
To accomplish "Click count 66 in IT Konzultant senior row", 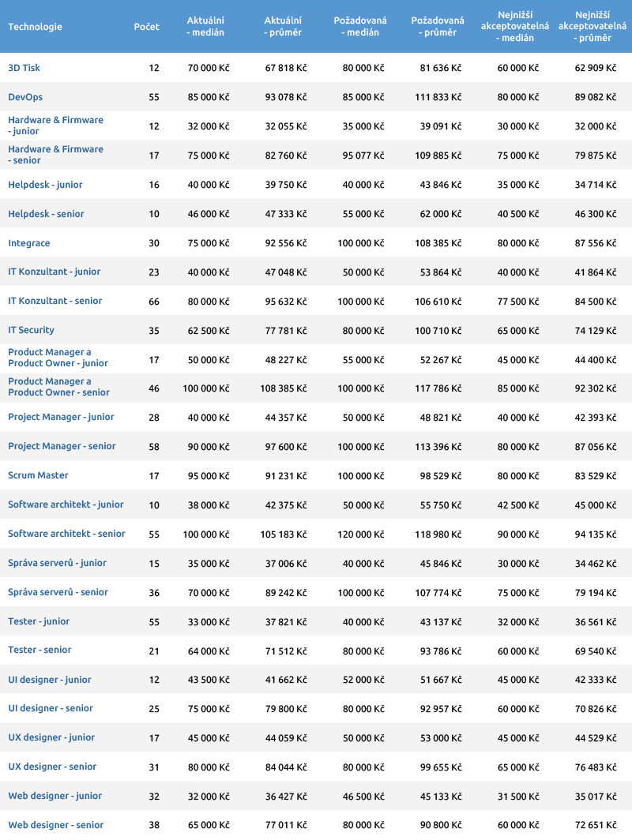I will tap(154, 302).
